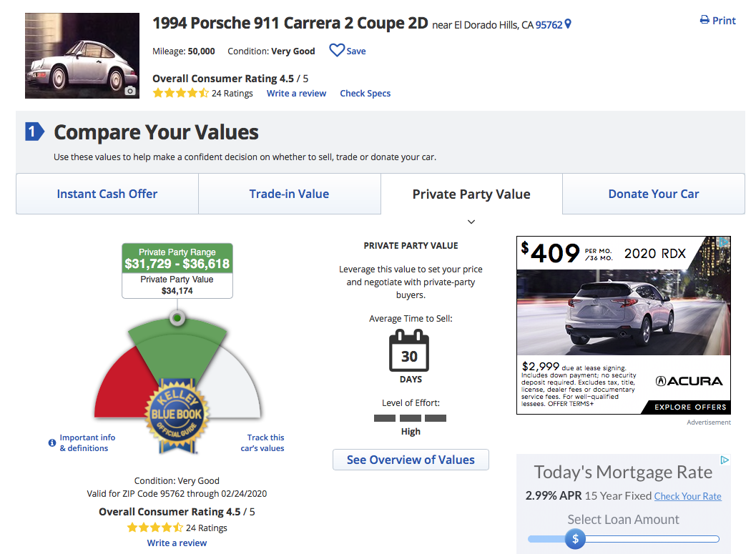Switch to the Trade-in Value tab
The height and width of the screenshot is (554, 756).
pos(289,194)
